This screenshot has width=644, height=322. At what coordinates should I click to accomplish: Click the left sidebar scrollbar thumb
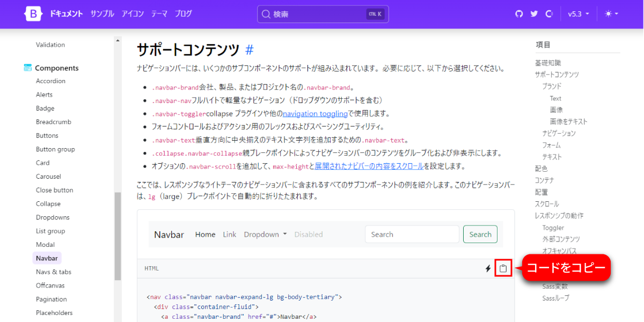click(118, 236)
